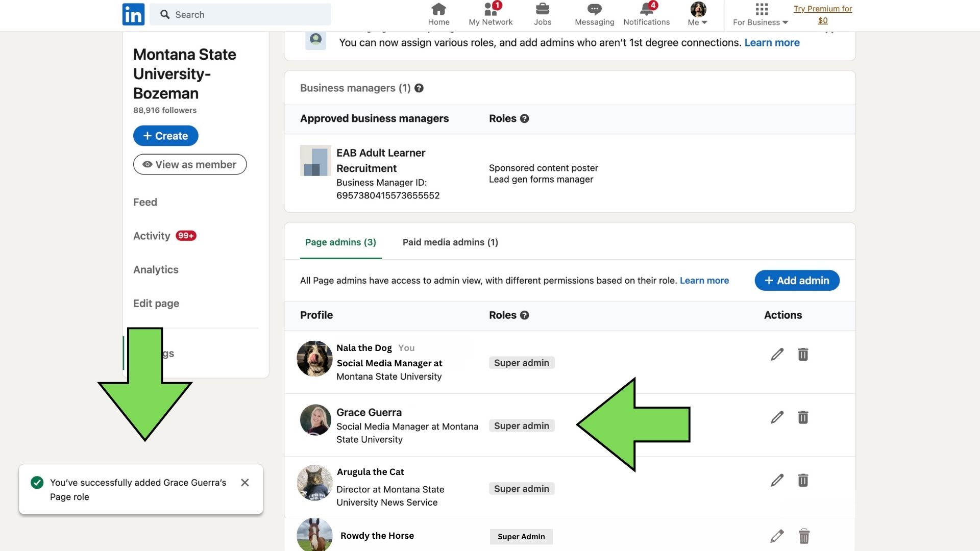Click the Rowdy the Horse name

377,536
